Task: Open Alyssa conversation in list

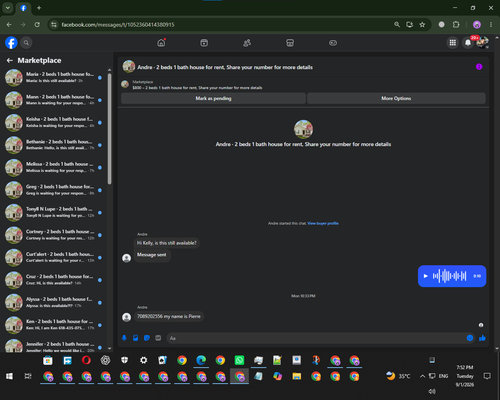Action: pos(54,302)
